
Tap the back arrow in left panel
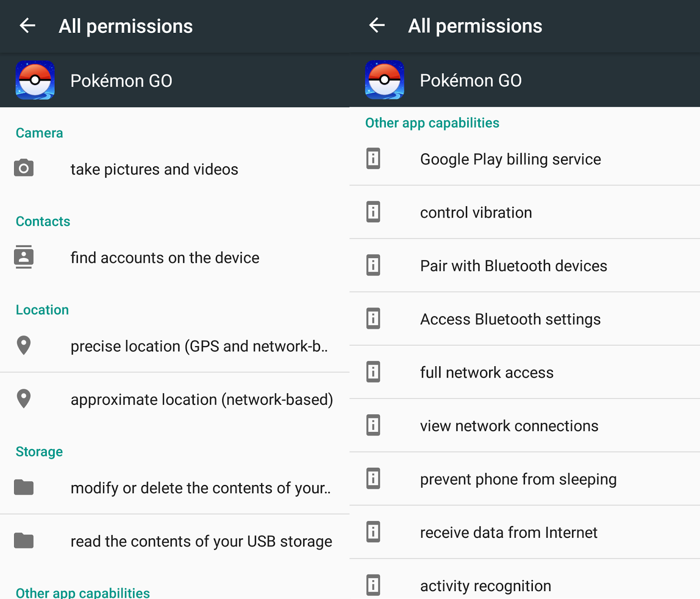27,26
